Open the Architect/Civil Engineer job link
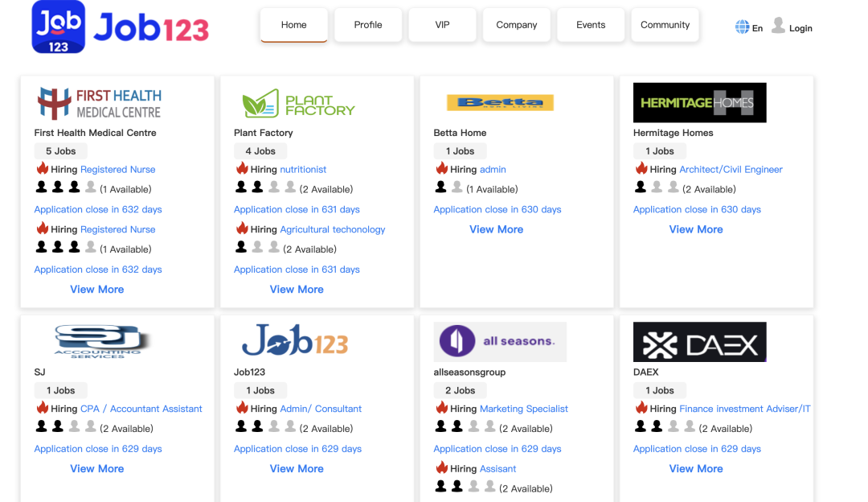Screen dimensions: 868x502 (731, 170)
